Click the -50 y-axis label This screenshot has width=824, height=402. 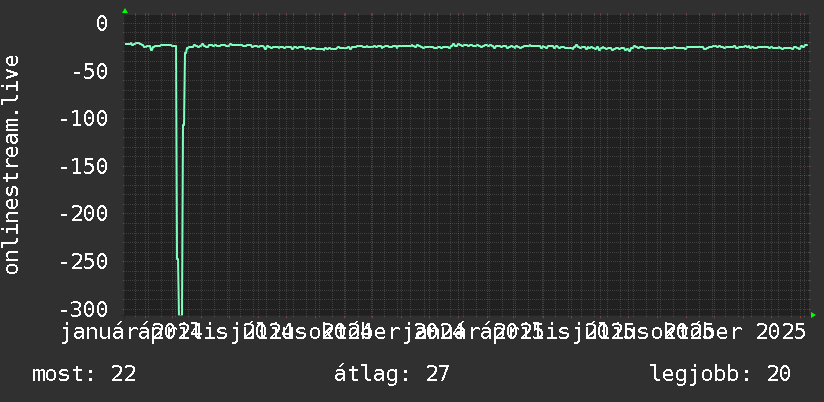click(x=90, y=71)
